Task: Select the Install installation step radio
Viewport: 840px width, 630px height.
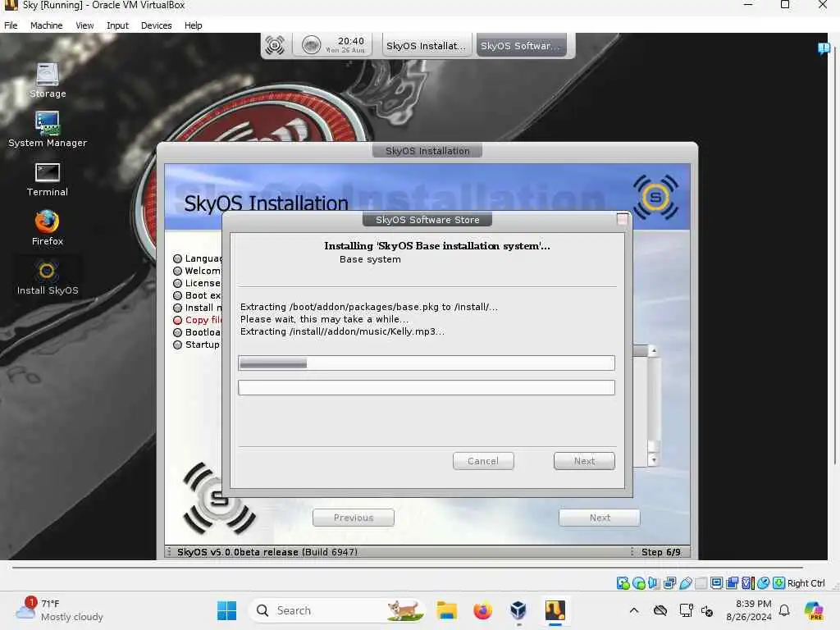Action: pyautogui.click(x=178, y=308)
